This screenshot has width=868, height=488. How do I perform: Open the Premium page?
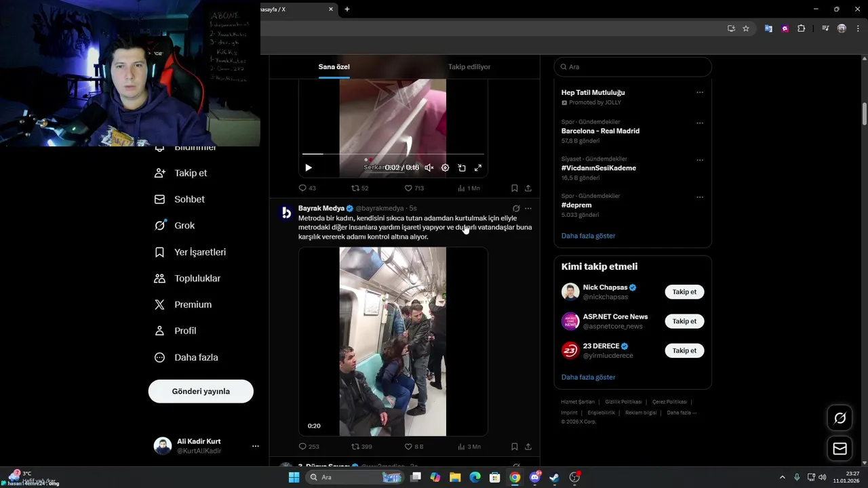tap(183, 305)
